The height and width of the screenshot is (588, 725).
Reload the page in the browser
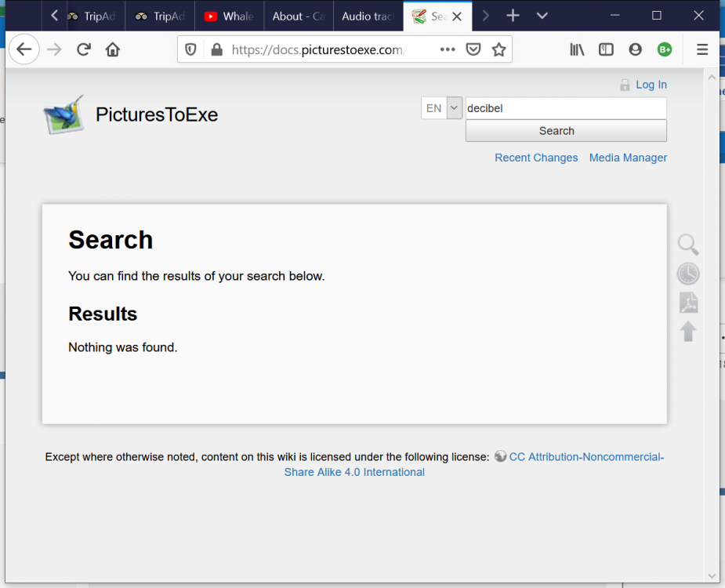pyautogui.click(x=83, y=50)
